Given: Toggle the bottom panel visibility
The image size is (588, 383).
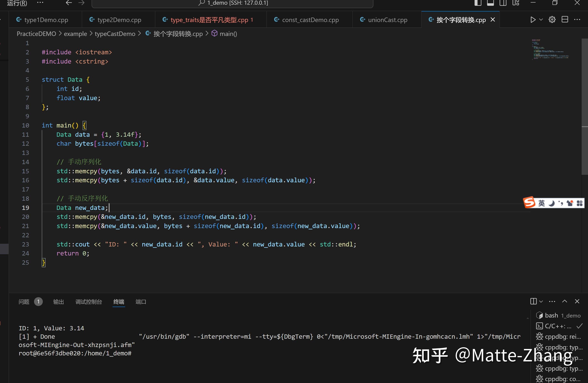Looking at the screenshot, I should point(490,3).
